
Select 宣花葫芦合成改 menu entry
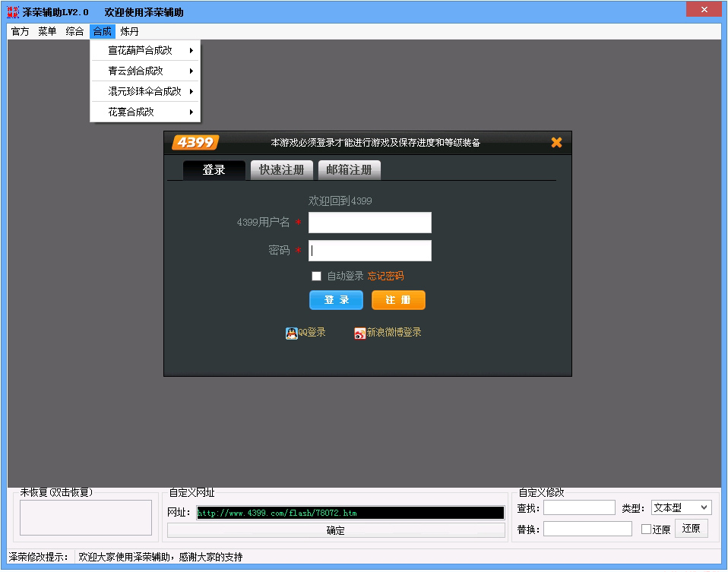pos(145,50)
